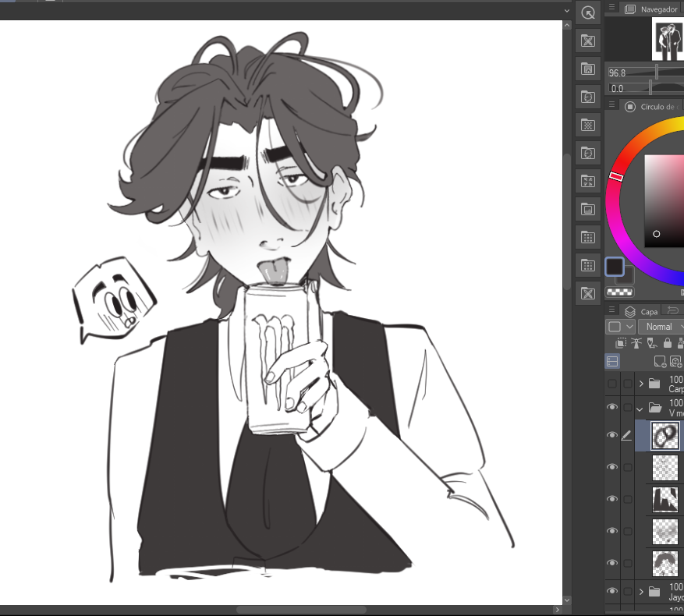Click the Jayc folder icon in layers
This screenshot has height=616, width=684.
tap(654, 592)
